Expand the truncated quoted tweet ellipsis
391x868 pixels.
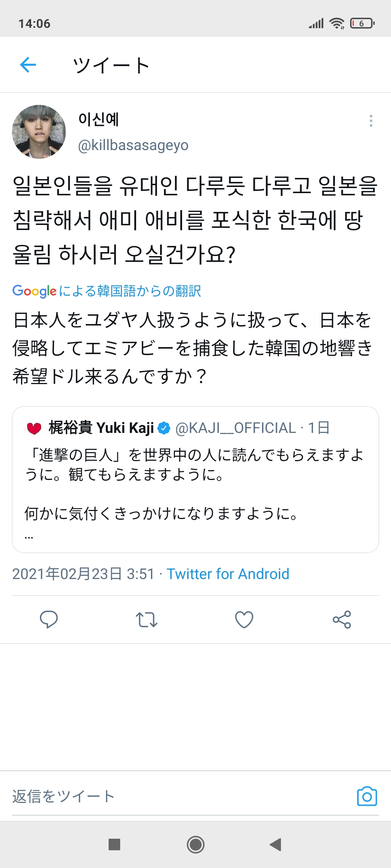click(29, 537)
